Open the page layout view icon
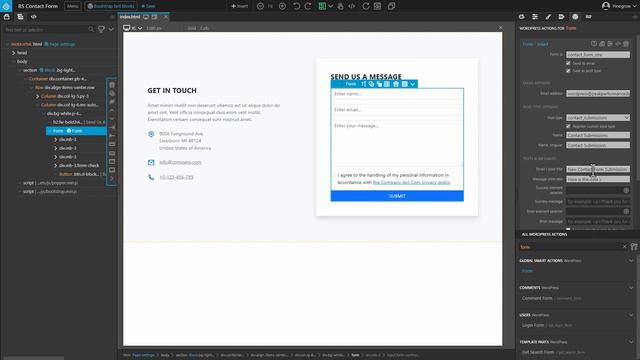This screenshot has height=360, width=640. point(378,6)
